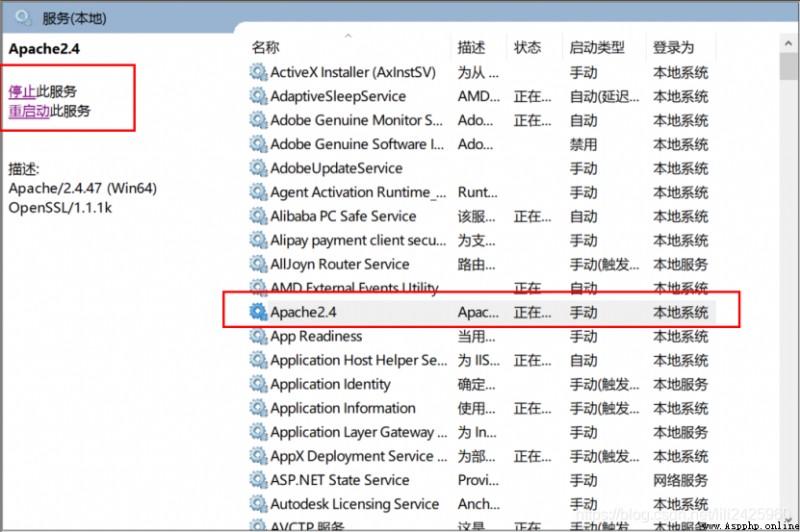Image resolution: width=800 pixels, height=532 pixels.
Task: Click the 'Anch...' description of Autodesk Licensing Service
Action: [479, 504]
